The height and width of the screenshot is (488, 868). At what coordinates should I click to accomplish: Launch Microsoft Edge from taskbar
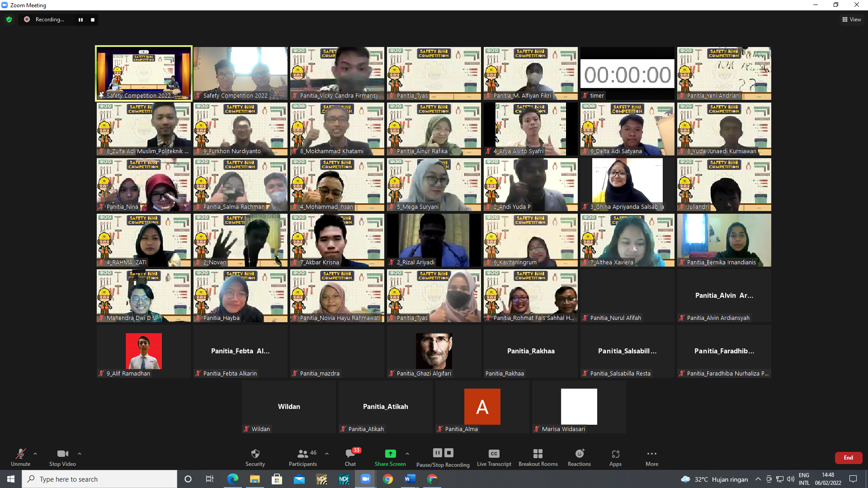232,479
